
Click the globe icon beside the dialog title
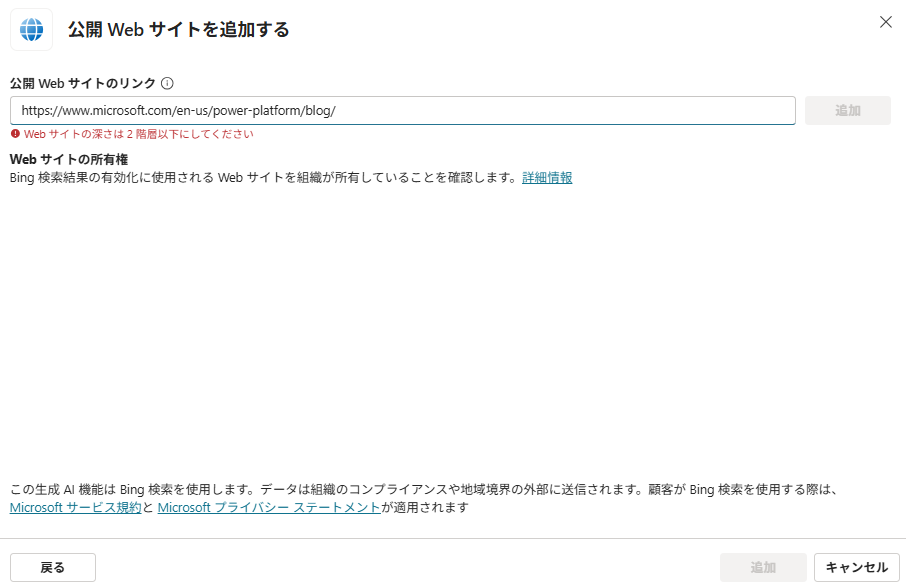[31, 29]
